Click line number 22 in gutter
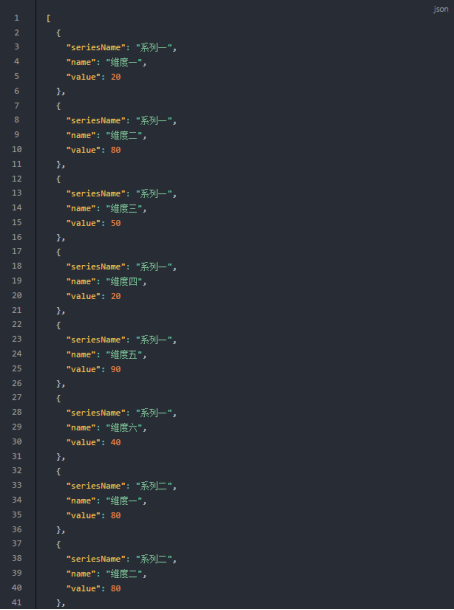The image size is (454, 610). (17, 324)
